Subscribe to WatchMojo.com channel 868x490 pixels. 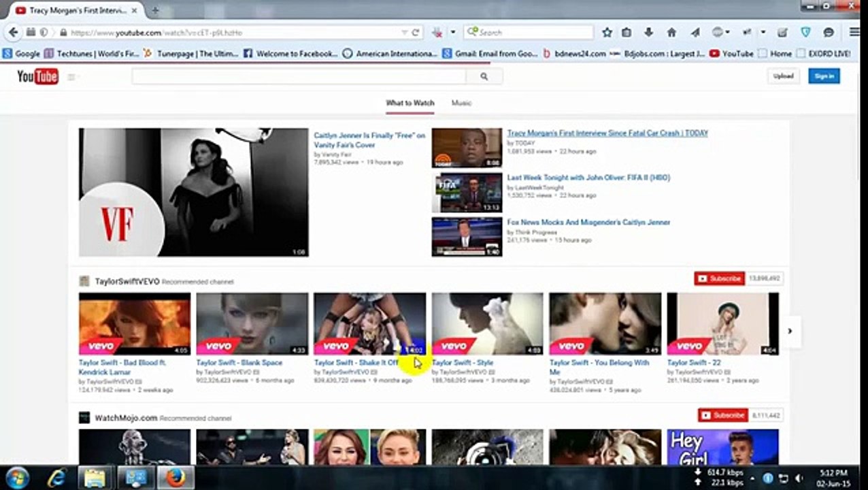722,415
